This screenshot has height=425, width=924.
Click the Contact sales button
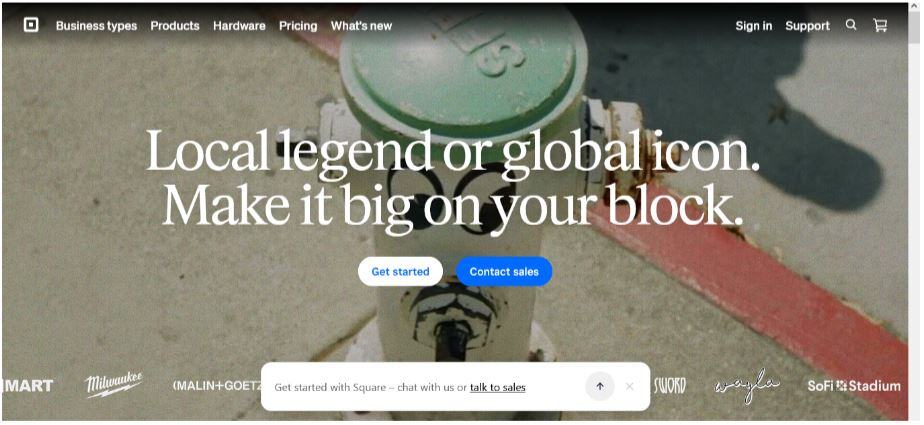pos(504,272)
